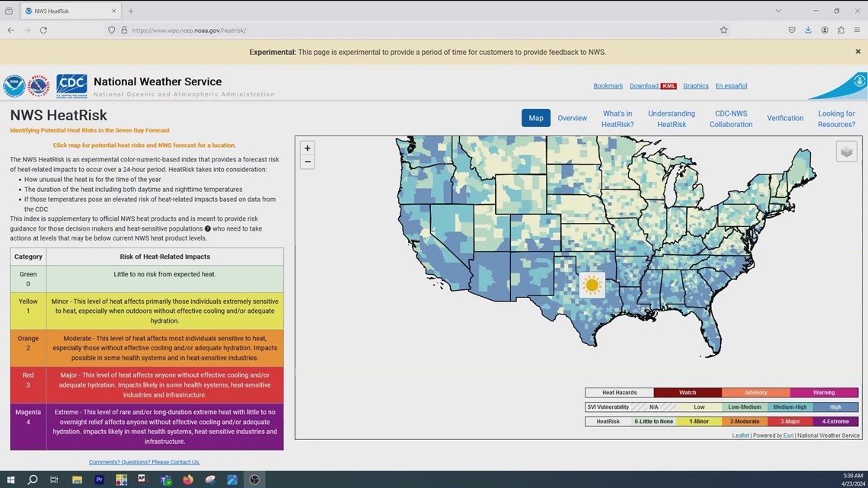
Task: Click the CDC logo in the header
Action: [72, 85]
